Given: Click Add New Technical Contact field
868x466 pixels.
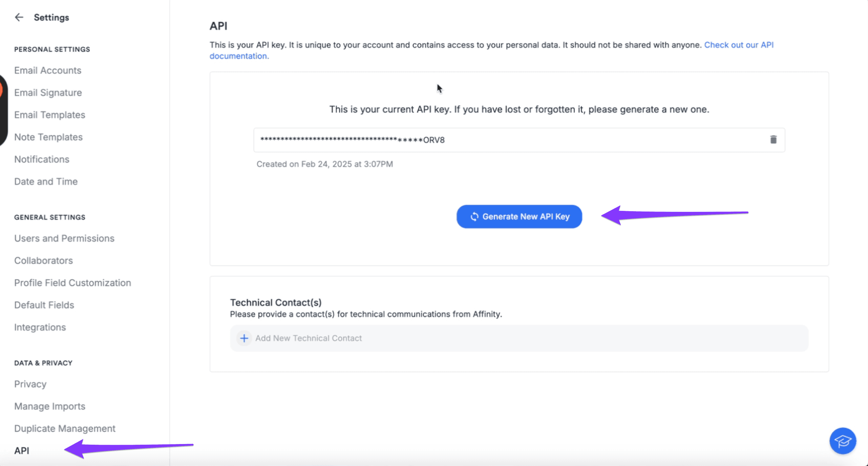Looking at the screenshot, I should tap(519, 338).
